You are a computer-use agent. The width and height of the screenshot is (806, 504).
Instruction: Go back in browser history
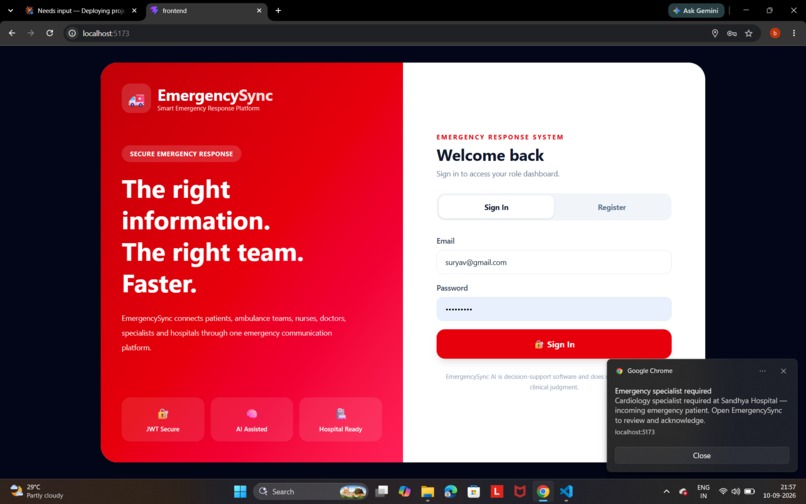[x=12, y=33]
